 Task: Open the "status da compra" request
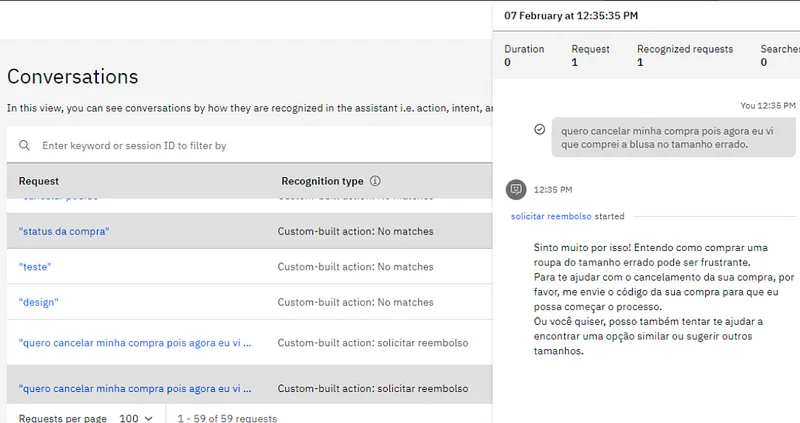pos(64,231)
